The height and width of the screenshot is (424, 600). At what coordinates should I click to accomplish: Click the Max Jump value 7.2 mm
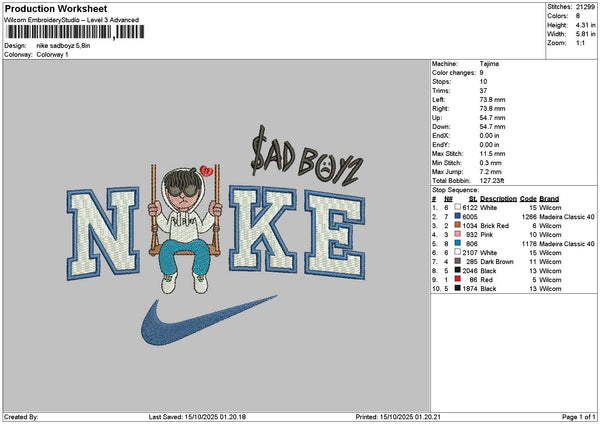point(491,172)
